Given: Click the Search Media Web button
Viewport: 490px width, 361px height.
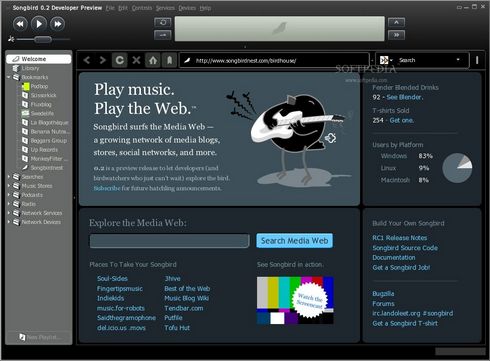Looking at the screenshot, I should pyautogui.click(x=294, y=241).
